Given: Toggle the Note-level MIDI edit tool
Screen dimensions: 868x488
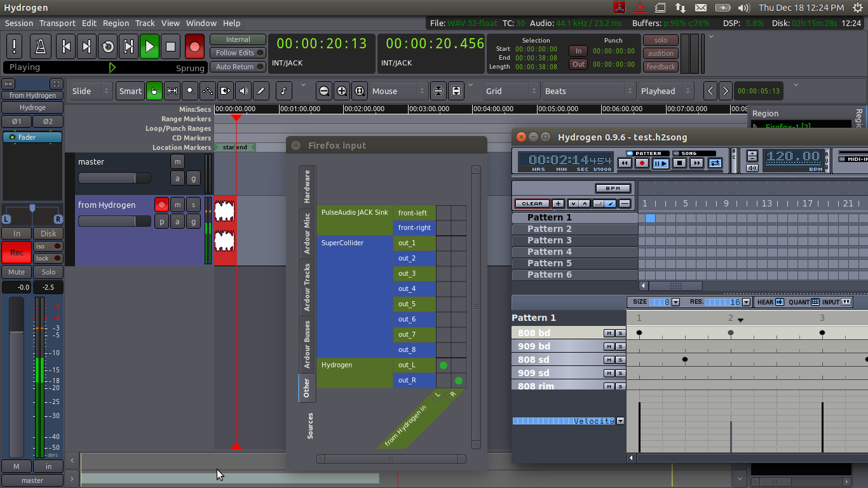Looking at the screenshot, I should tap(284, 91).
